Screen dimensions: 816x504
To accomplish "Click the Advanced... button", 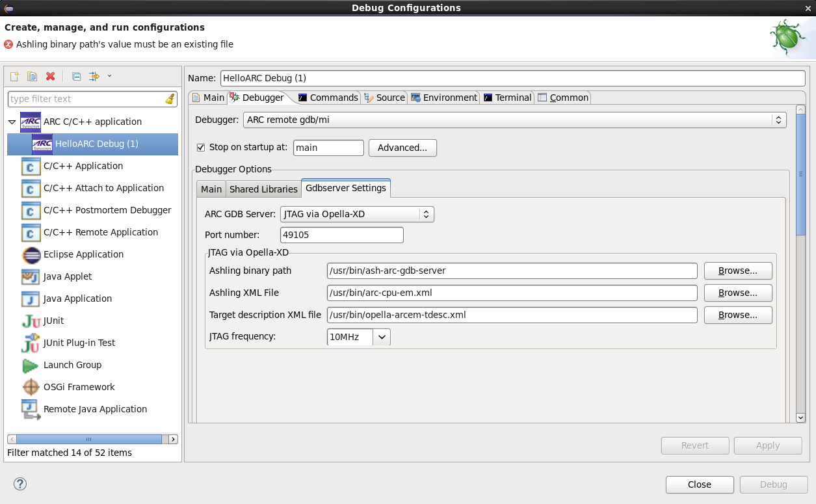I will pos(402,148).
